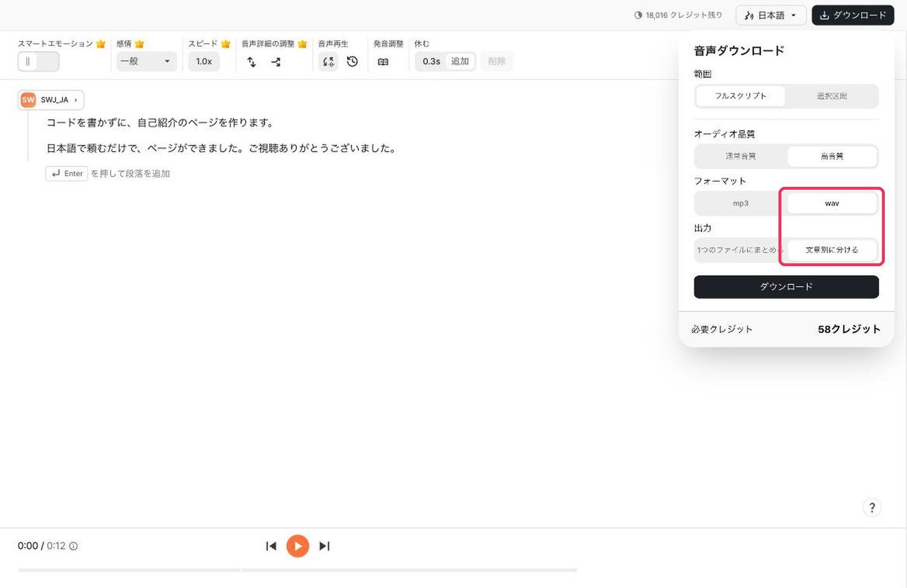Click the second segment of the playback progress bar
The height and width of the screenshot is (588, 907).
click(x=410, y=570)
